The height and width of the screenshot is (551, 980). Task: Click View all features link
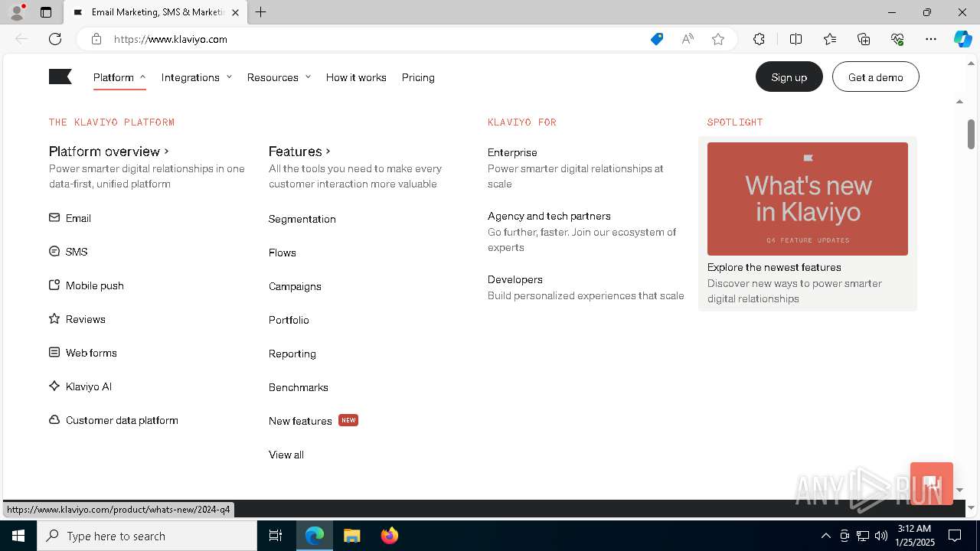tap(286, 455)
